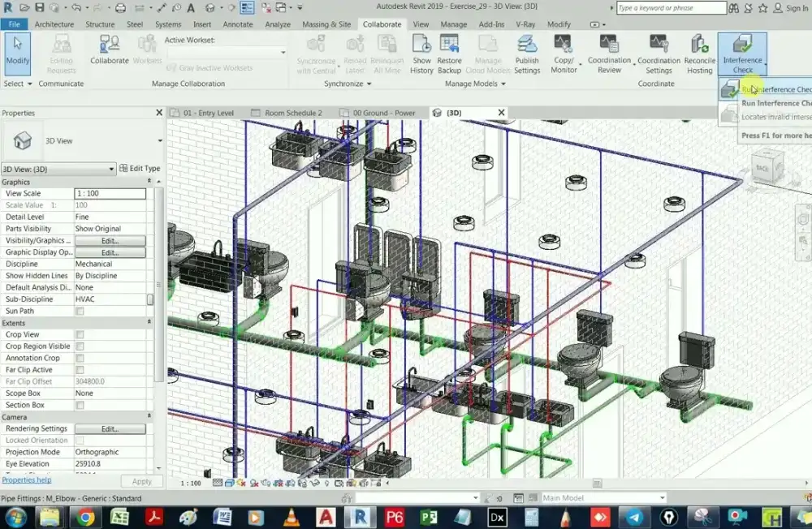This screenshot has height=529, width=812.
Task: Click the Undo arrow in quick access toolbar
Action: (76, 7)
